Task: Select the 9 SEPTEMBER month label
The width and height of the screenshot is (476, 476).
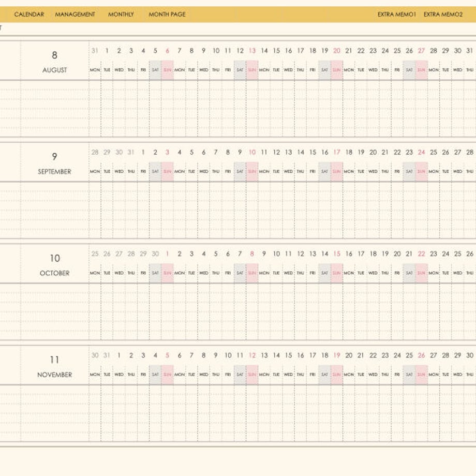Action: click(x=55, y=163)
